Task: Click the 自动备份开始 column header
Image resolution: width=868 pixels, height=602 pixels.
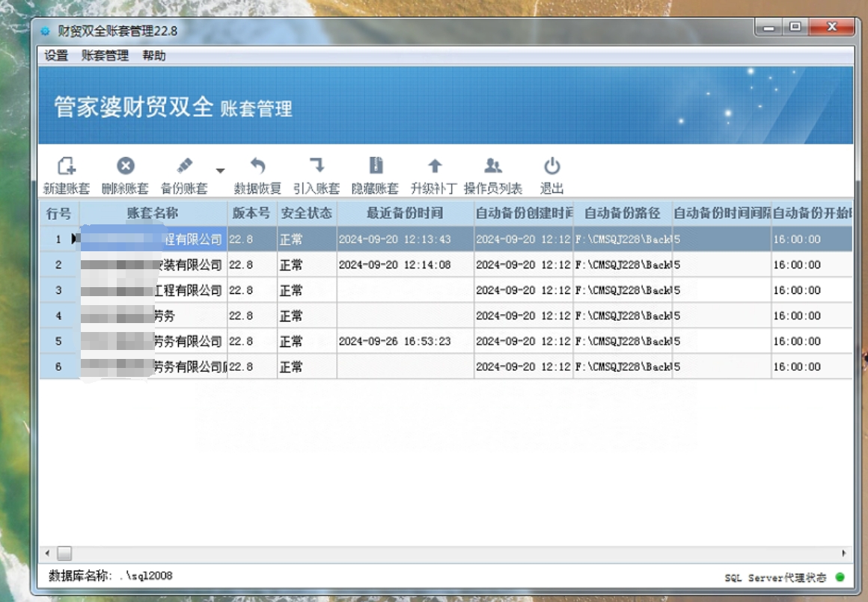Action: (812, 213)
